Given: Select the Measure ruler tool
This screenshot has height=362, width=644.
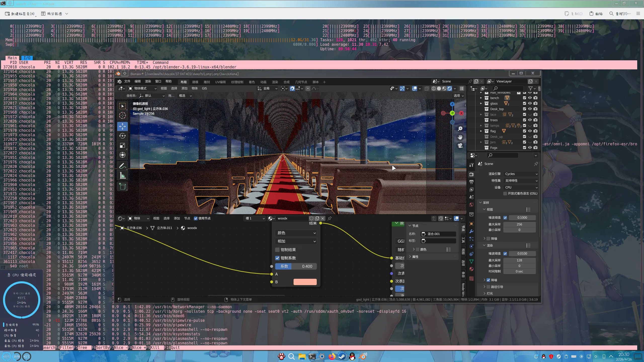Looking at the screenshot, I should tap(123, 175).
